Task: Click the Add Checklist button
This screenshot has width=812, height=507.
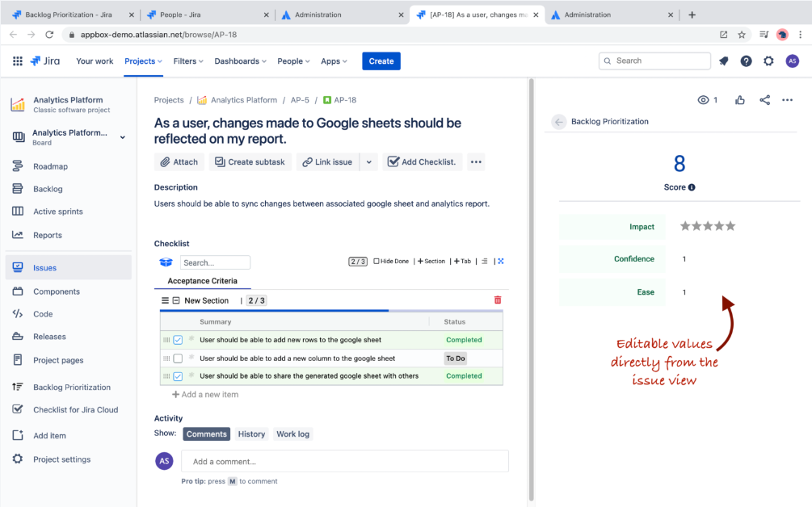Action: point(422,162)
